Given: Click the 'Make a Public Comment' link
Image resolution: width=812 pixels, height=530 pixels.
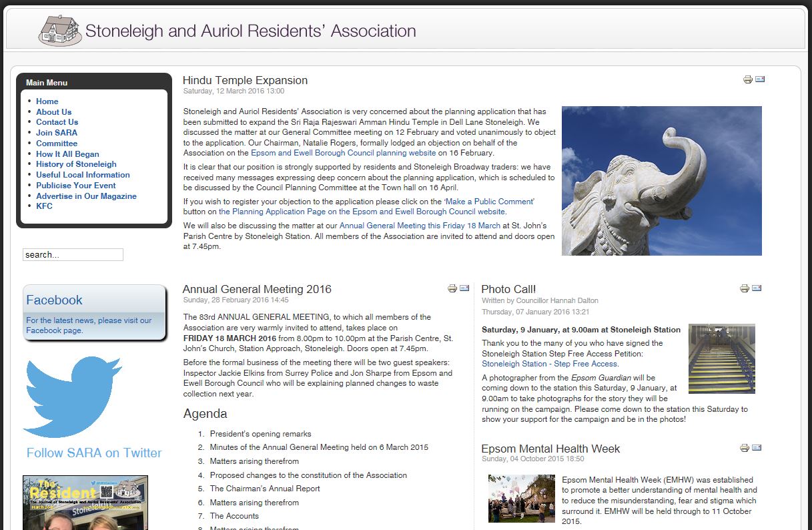Looking at the screenshot, I should pos(489,202).
